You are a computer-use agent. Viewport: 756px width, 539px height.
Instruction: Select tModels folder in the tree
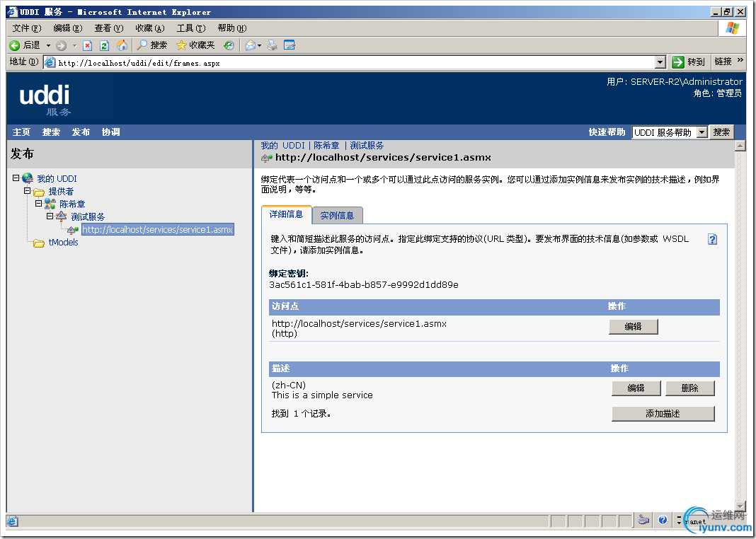63,243
